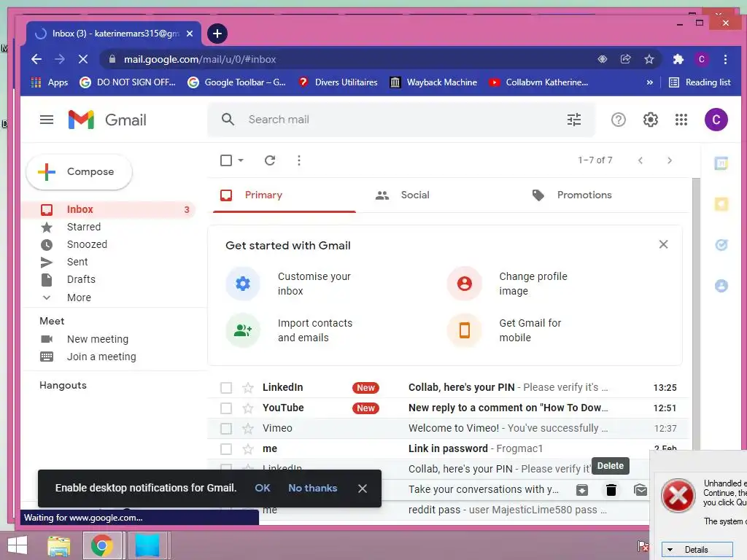The height and width of the screenshot is (560, 747).
Task: Delete the hovered conversation with trash icon
Action: pyautogui.click(x=611, y=489)
